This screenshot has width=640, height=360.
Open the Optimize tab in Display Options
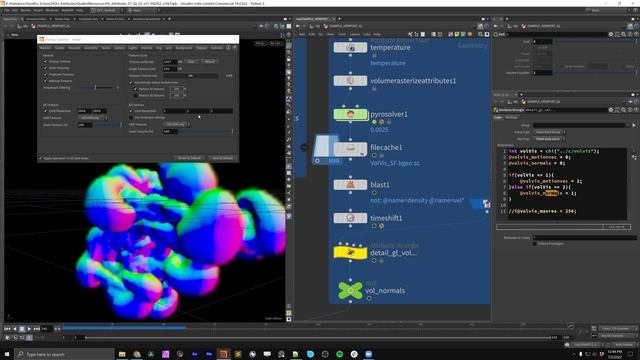point(217,48)
